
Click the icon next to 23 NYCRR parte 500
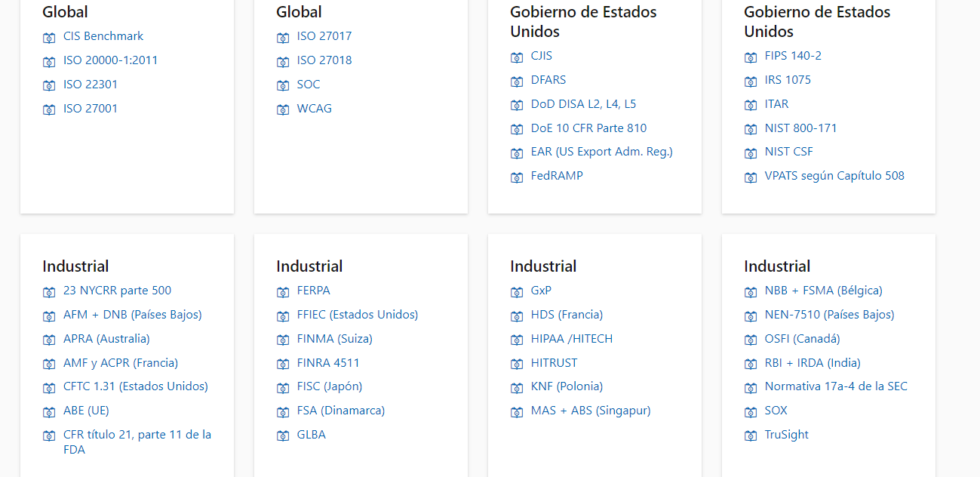coord(49,292)
